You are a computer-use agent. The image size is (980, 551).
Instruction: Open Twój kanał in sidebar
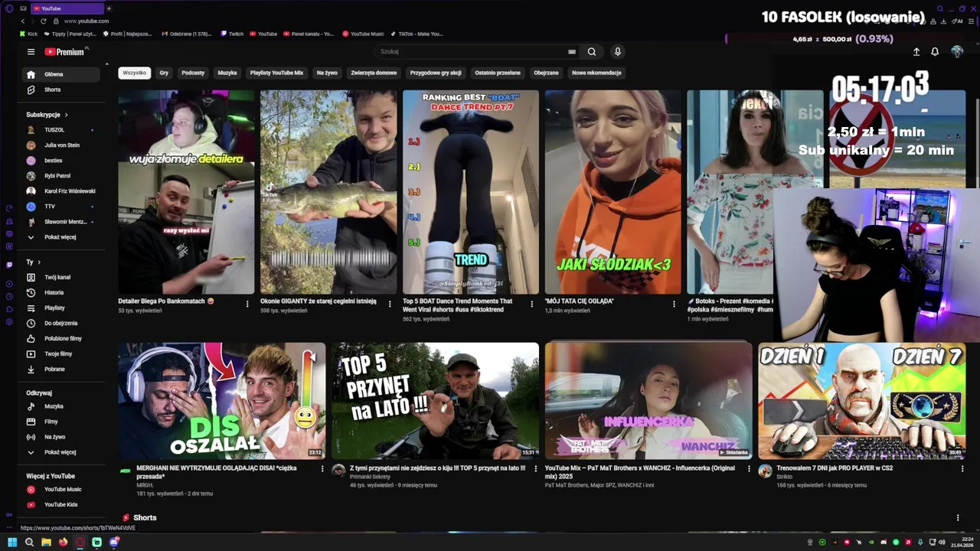(x=61, y=277)
